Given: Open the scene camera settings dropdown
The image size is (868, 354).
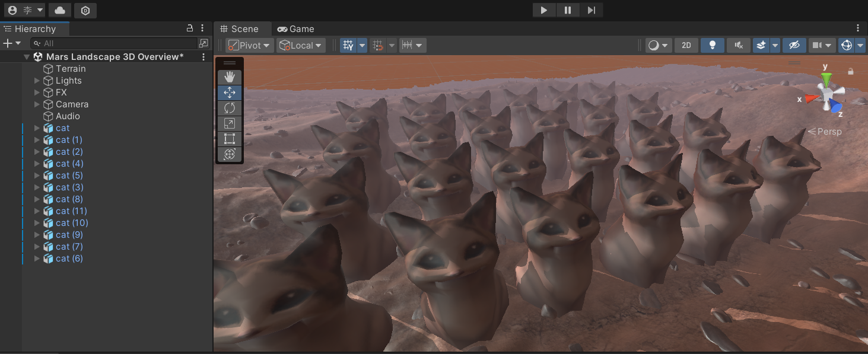Looking at the screenshot, I should [x=822, y=45].
